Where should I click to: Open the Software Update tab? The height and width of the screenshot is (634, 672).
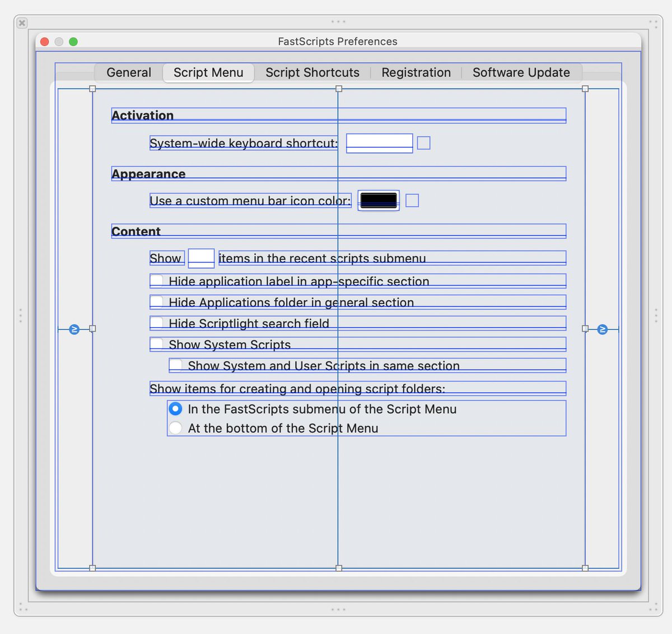tap(521, 72)
